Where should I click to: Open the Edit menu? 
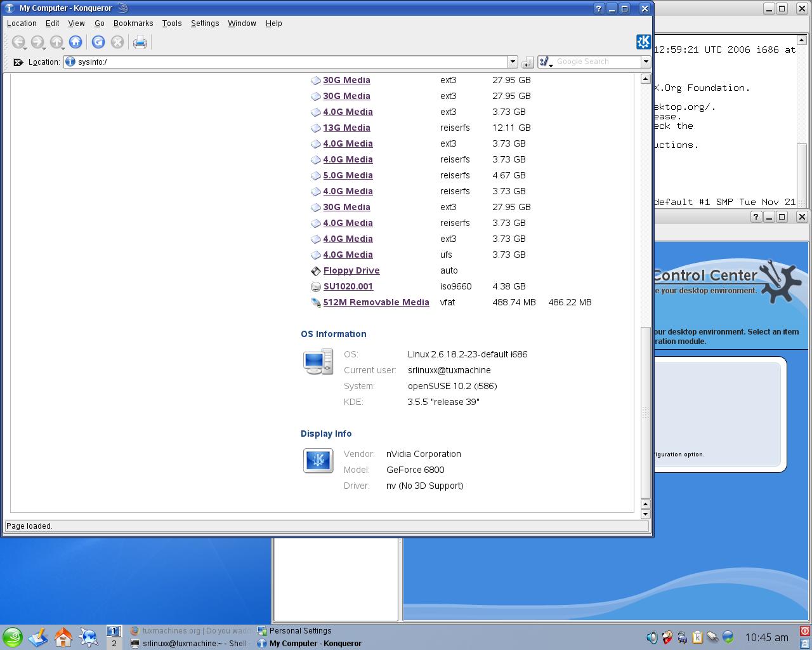click(x=53, y=23)
